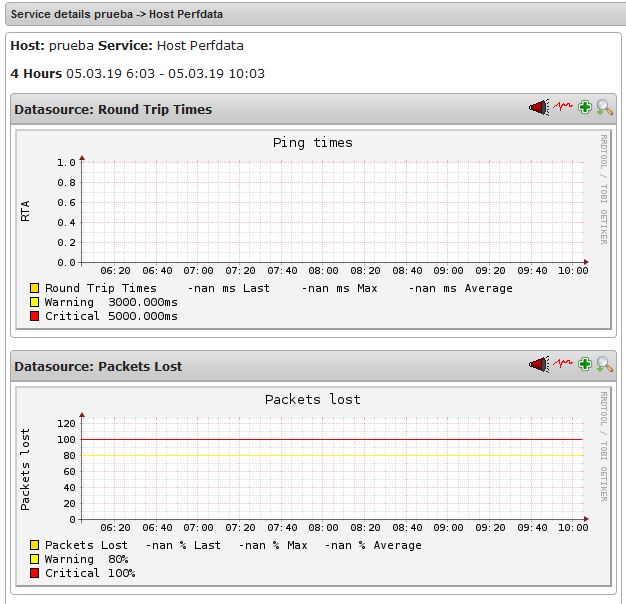The width and height of the screenshot is (626, 604).
Task: Click the 'Service details prueba -> Host Perfdata' title bar
Action: [117, 15]
